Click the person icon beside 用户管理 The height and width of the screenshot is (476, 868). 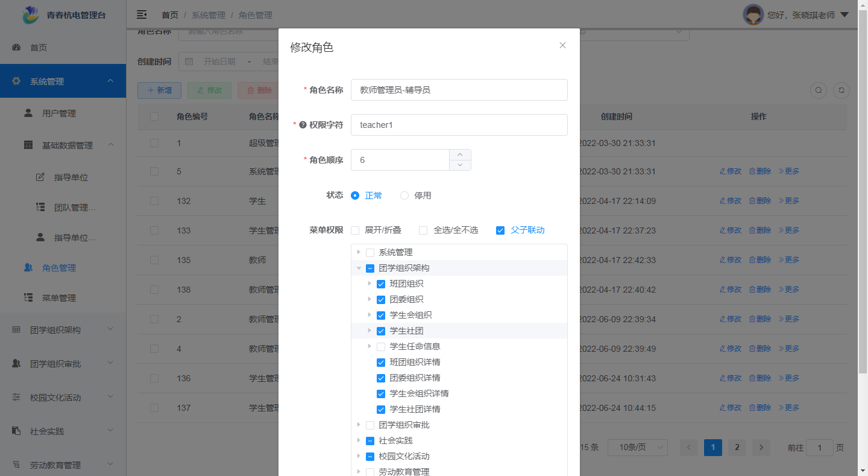(28, 113)
